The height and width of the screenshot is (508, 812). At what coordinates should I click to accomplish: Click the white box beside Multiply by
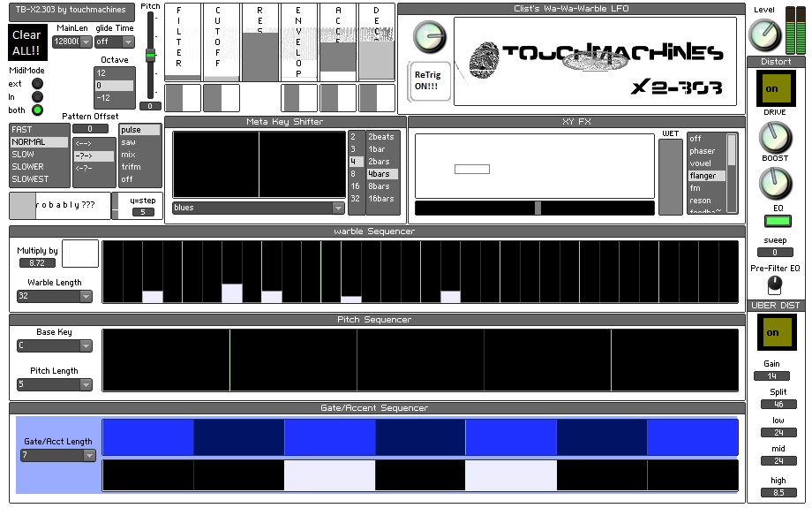80,254
